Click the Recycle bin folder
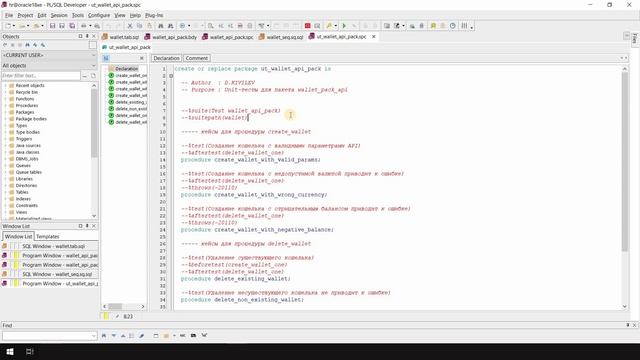Viewport: 640px width, 360px height. pos(27,92)
